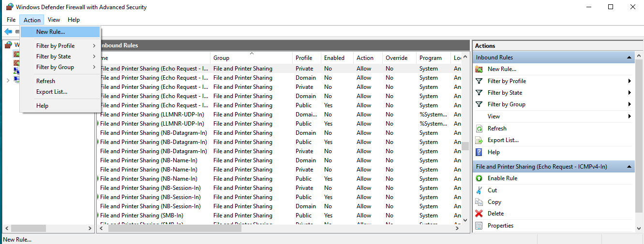Open the View menu in menu bar

coord(54,20)
